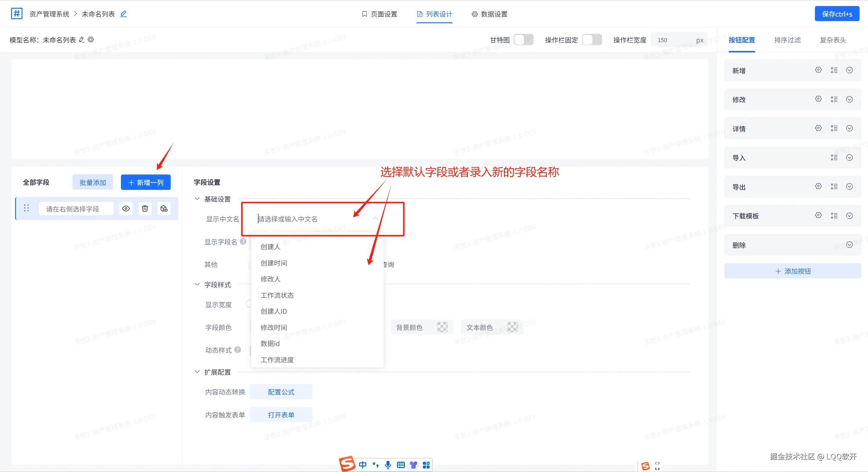Click the gear icon in the 导出 row
Image resolution: width=868 pixels, height=472 pixels.
pyautogui.click(x=818, y=186)
